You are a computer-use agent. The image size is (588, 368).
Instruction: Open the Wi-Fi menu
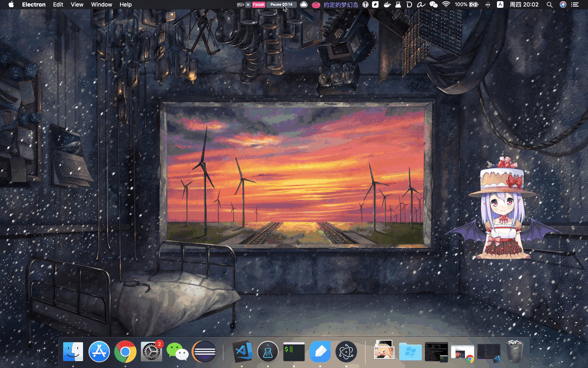coord(446,4)
